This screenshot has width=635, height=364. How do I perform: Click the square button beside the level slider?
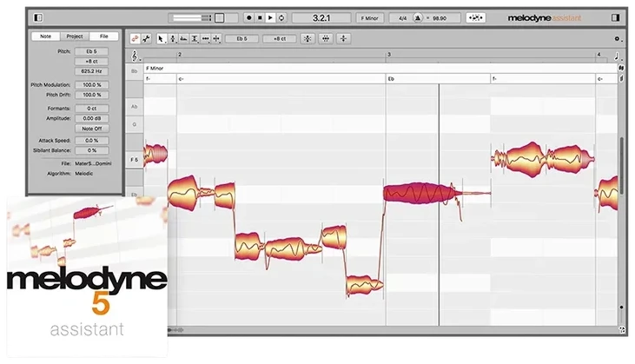click(220, 18)
